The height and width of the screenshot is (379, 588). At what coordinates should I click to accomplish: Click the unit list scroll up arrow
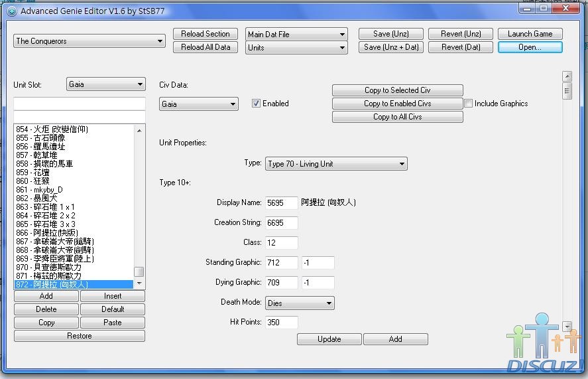point(139,131)
